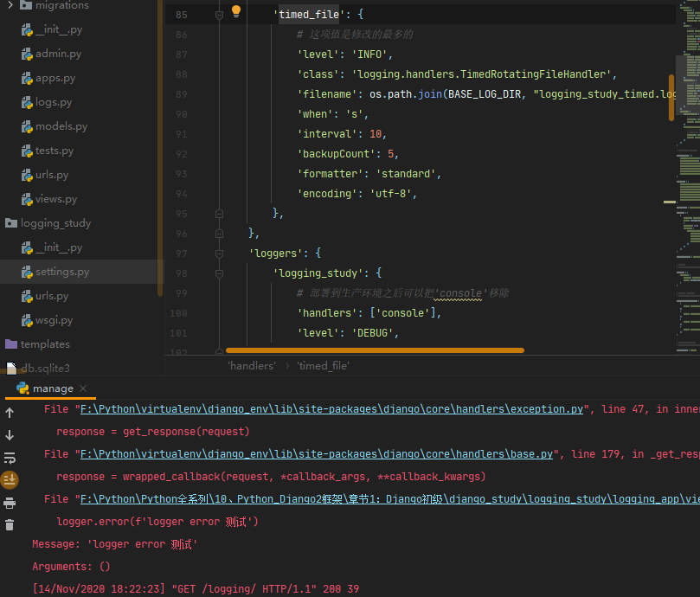This screenshot has height=597, width=700.
Task: Click 'TimedRotatingFileHandler' class string
Action: coord(482,74)
